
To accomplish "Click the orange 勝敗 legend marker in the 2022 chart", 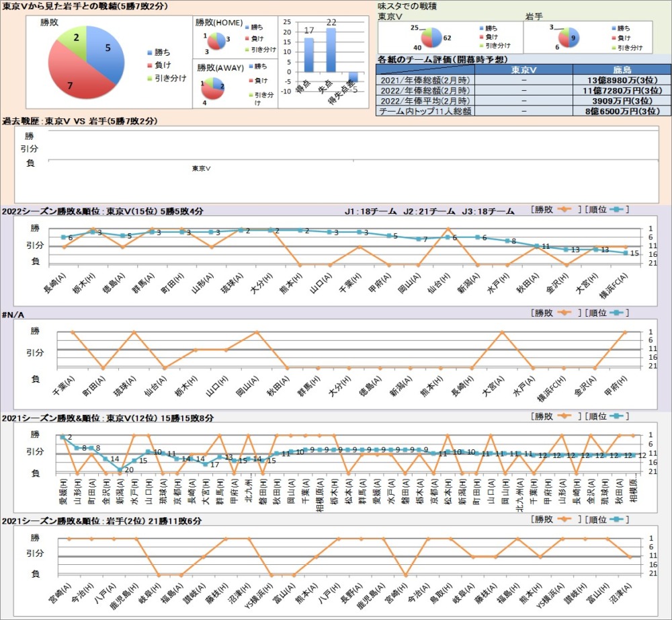I will click(563, 210).
